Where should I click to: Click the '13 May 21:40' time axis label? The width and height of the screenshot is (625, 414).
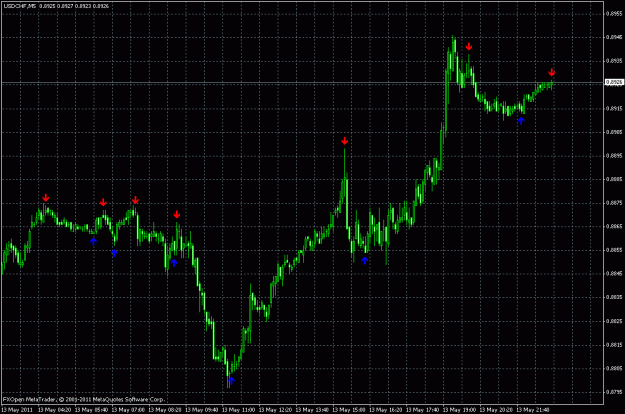tap(533, 410)
